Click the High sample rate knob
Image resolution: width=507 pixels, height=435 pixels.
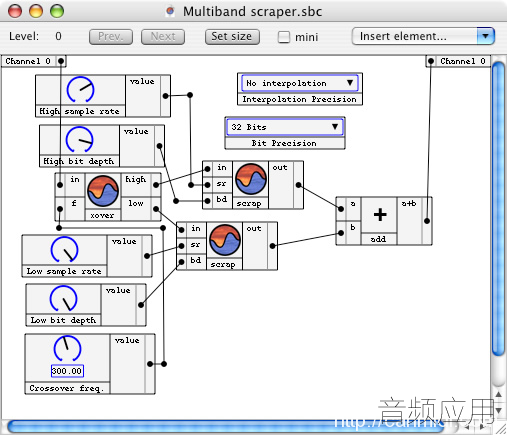pos(80,90)
